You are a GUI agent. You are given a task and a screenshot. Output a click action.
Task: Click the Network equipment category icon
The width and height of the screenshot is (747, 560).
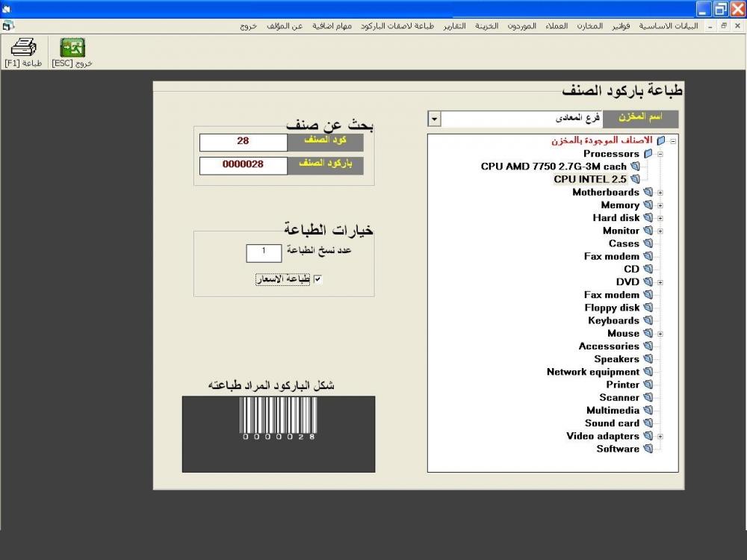tap(648, 372)
